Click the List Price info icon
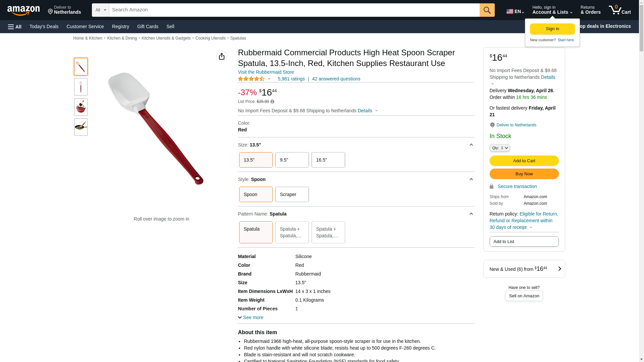Viewport: 644px width, 362px height. [272, 102]
